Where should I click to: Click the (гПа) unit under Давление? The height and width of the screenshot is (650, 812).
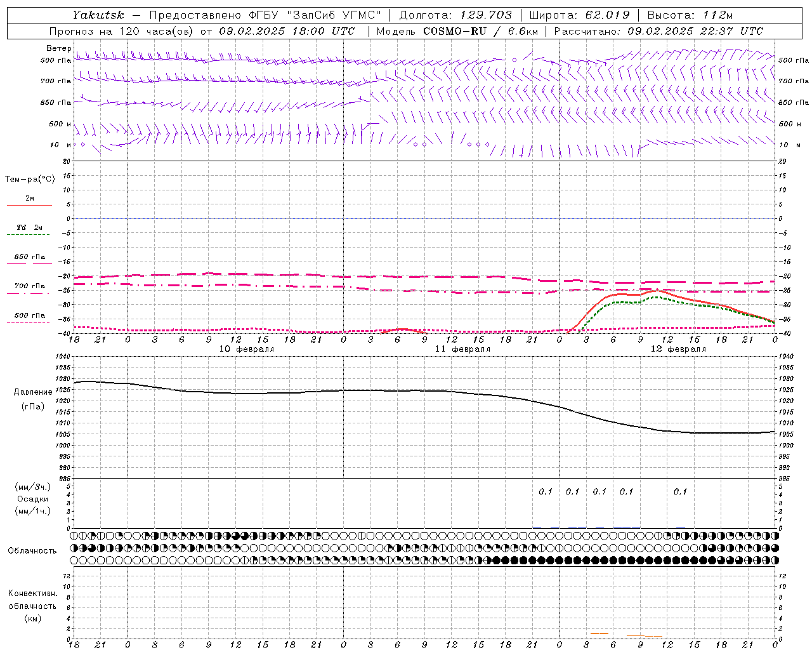tap(33, 406)
